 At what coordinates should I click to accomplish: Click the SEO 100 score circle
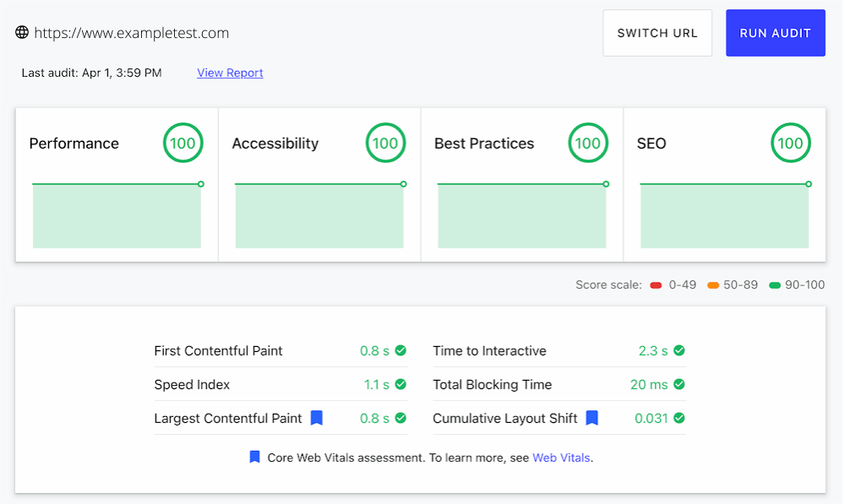pos(791,144)
